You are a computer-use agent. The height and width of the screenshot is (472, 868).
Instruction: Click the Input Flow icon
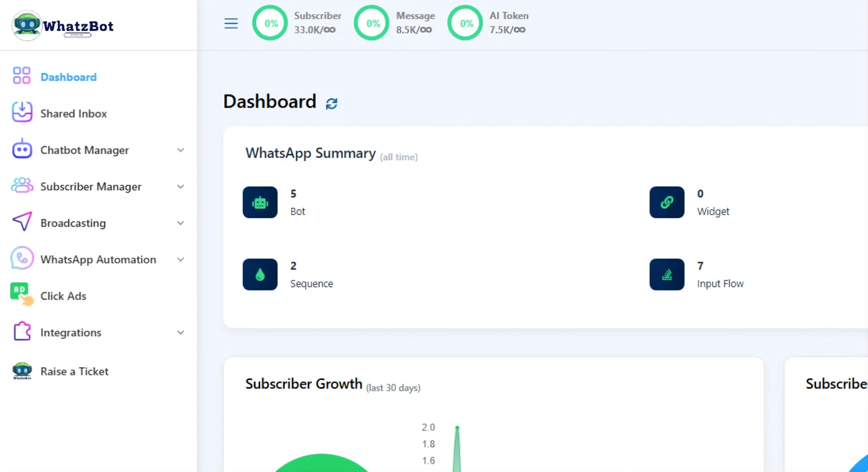click(667, 274)
